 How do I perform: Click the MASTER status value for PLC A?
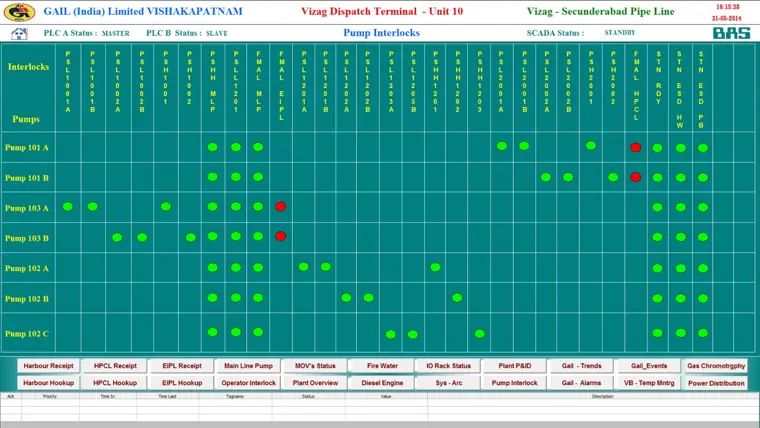coord(115,33)
